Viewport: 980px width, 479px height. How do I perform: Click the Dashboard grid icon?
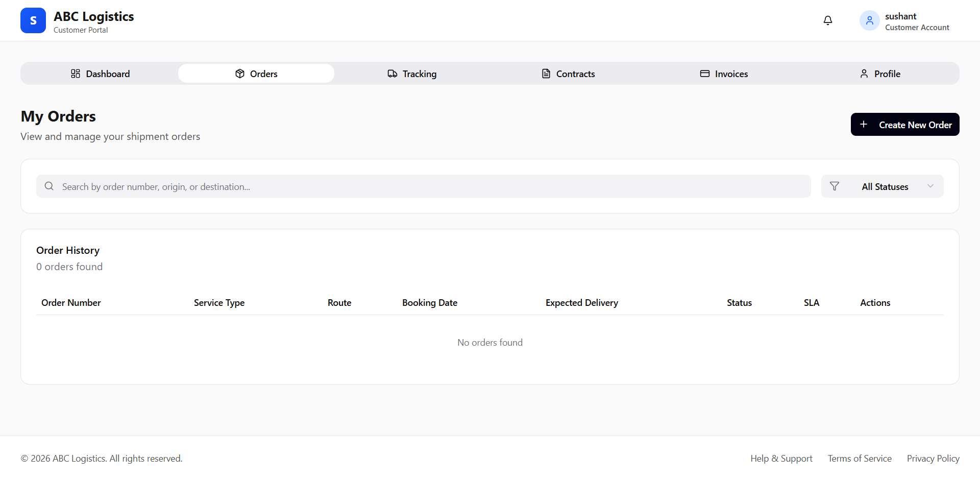click(76, 74)
